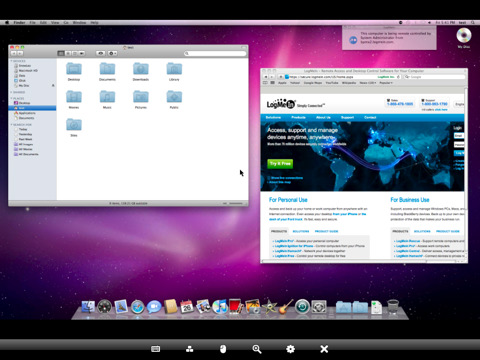
Task: Open iChat bubble icon in the Dock
Action: pyautogui.click(x=154, y=307)
